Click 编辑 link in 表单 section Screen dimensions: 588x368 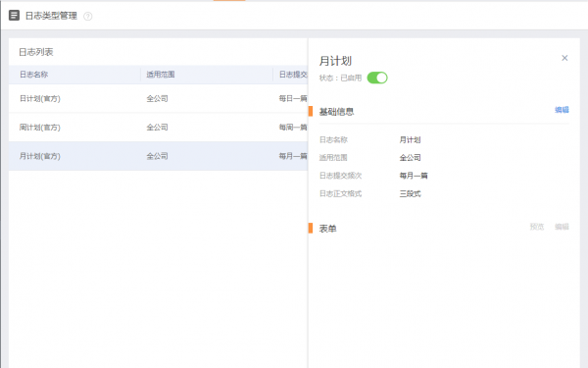[x=562, y=227]
